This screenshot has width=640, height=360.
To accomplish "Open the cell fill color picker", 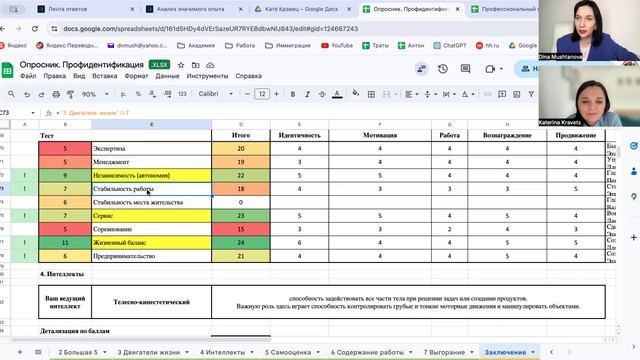I will [356, 93].
